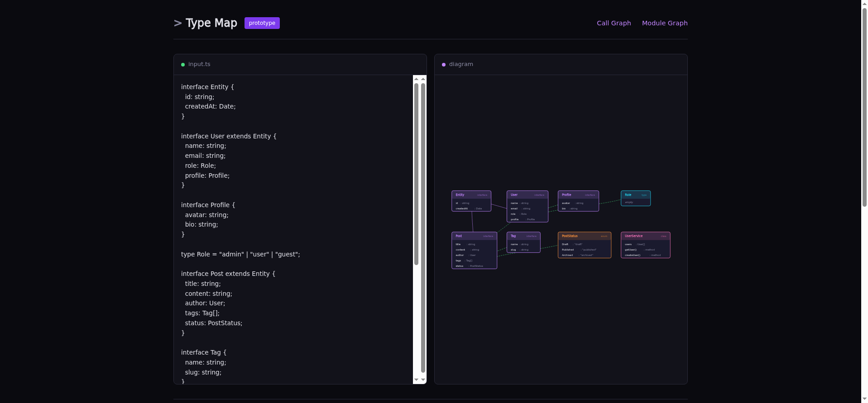Open the Call Graph page
This screenshot has height=403, width=868.
click(614, 23)
